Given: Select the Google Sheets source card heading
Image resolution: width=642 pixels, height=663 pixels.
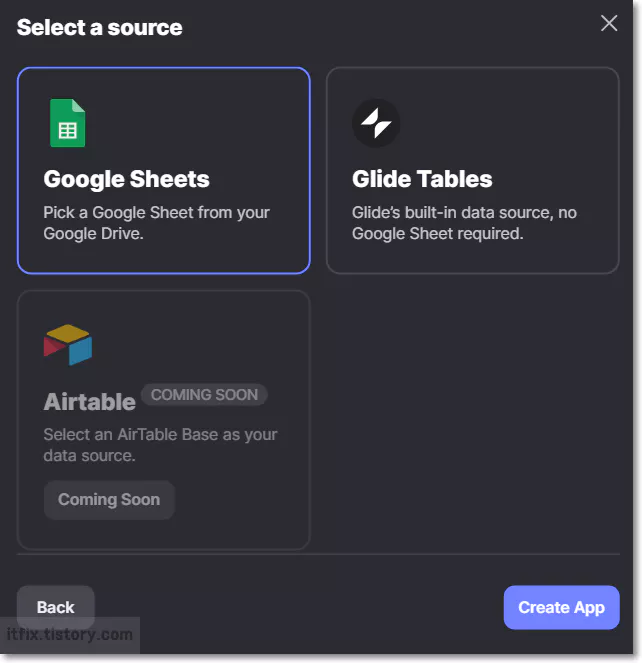Looking at the screenshot, I should [x=126, y=179].
